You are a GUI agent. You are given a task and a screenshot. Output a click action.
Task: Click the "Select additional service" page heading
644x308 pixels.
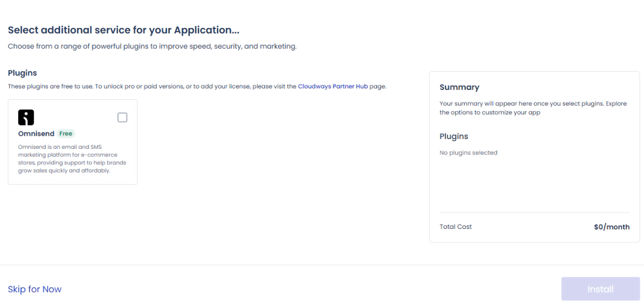(123, 30)
